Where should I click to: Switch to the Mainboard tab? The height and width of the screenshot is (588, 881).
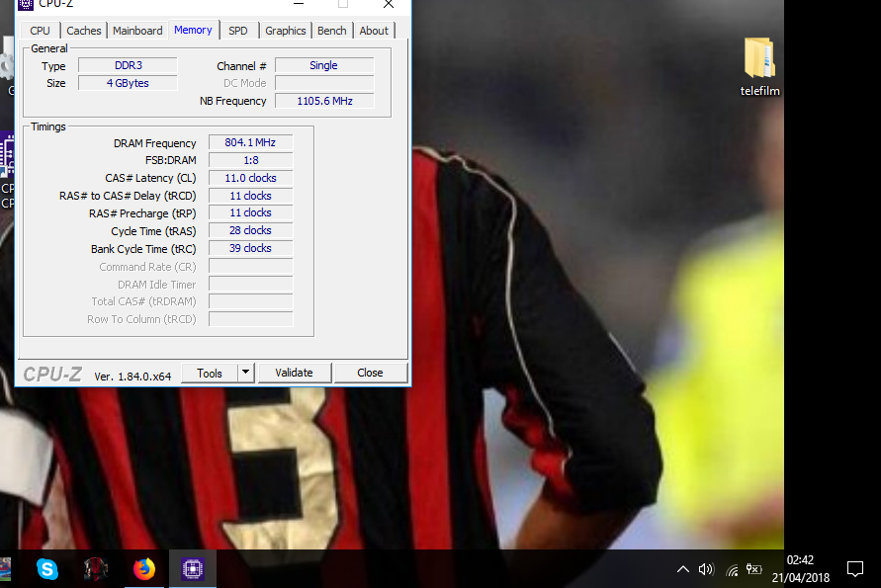point(137,31)
